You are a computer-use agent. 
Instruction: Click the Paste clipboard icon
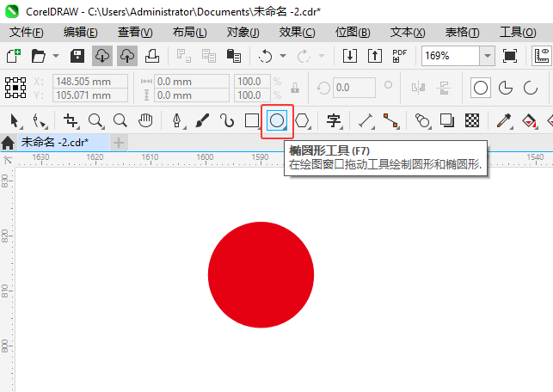click(233, 56)
